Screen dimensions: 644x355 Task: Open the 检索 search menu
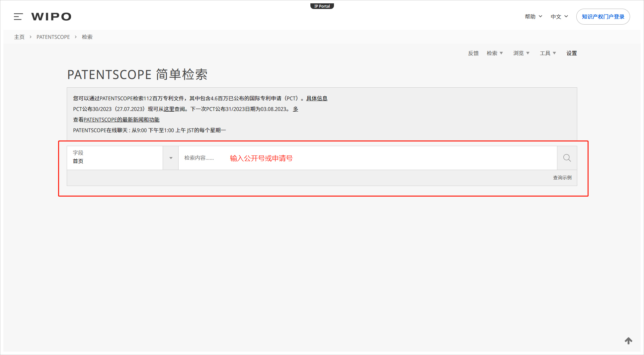point(495,53)
